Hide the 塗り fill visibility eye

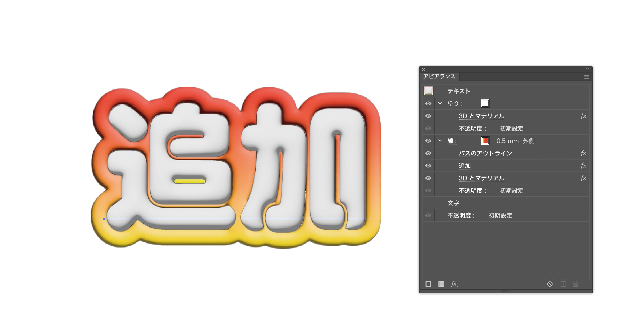click(428, 103)
